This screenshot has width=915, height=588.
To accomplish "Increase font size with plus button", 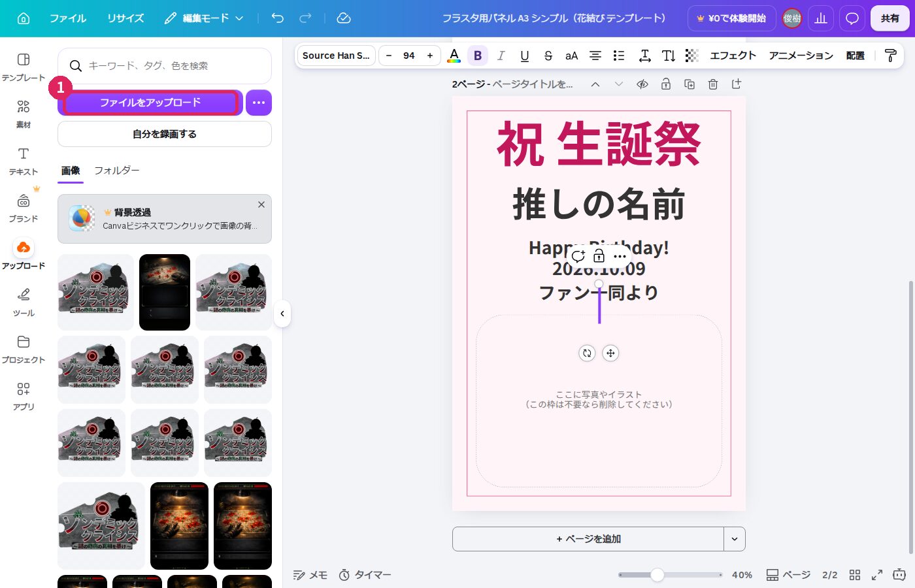I will pyautogui.click(x=430, y=56).
